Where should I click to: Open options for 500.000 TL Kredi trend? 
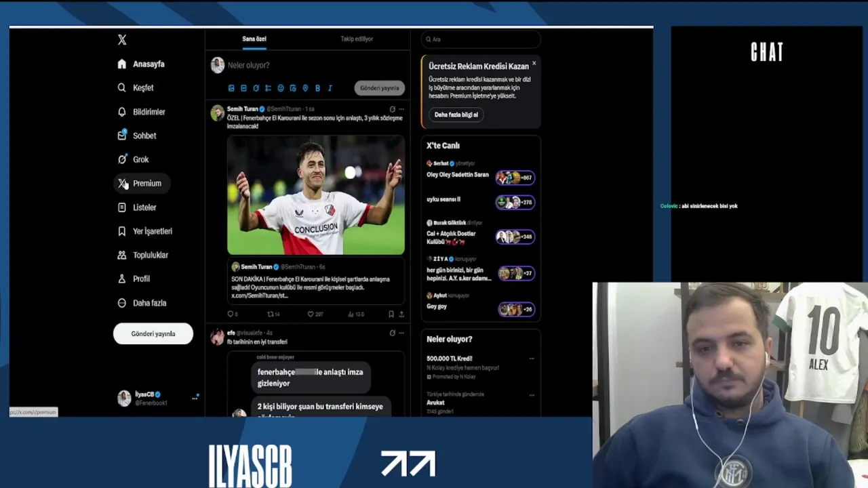coord(532,359)
